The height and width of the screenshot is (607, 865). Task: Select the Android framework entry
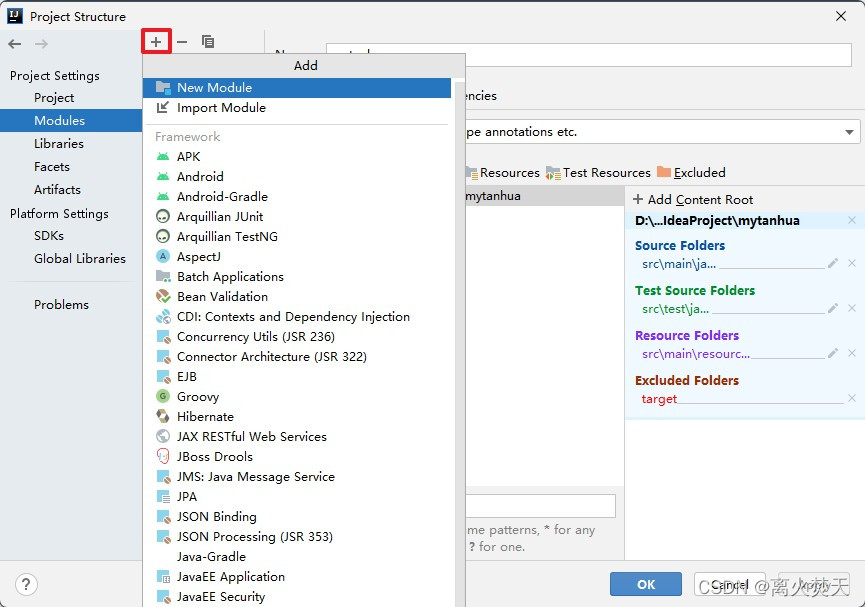pos(297,177)
